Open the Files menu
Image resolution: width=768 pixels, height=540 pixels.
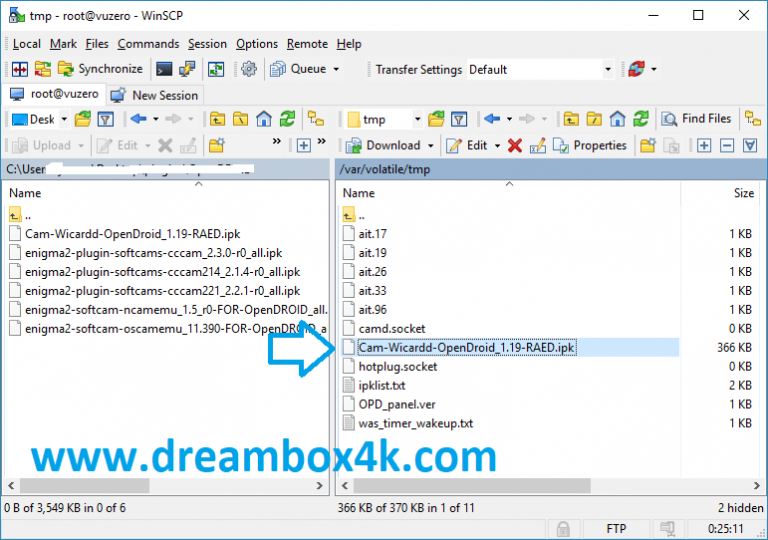97,44
